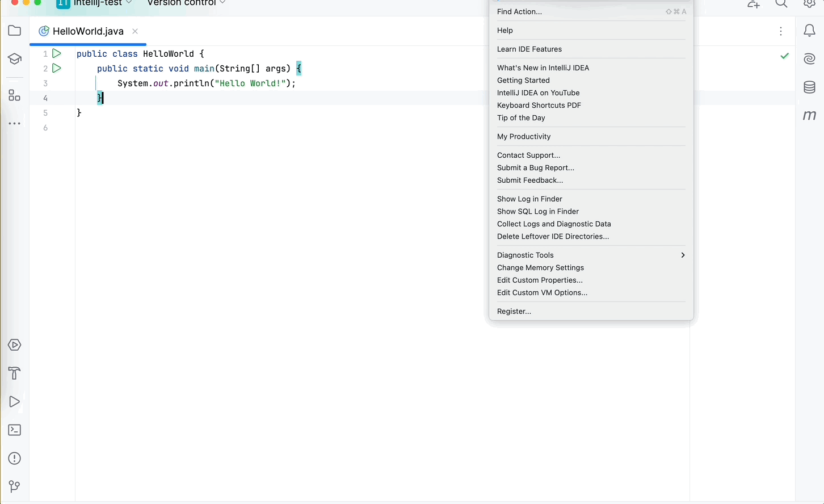Choose Edit Custom VM Options...
824x504 pixels.
(x=591, y=293)
